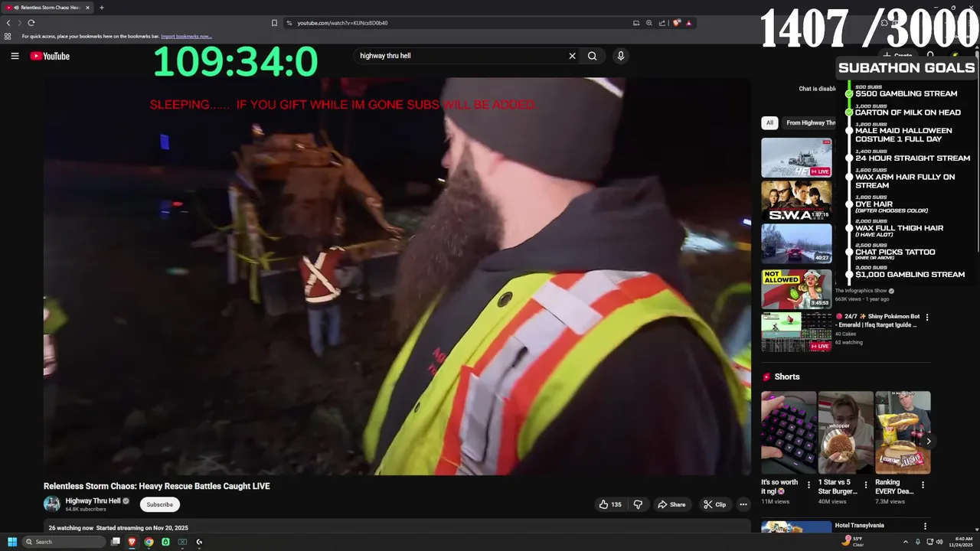Open the zoom magnifier in address bar
980x551 pixels.
649,23
